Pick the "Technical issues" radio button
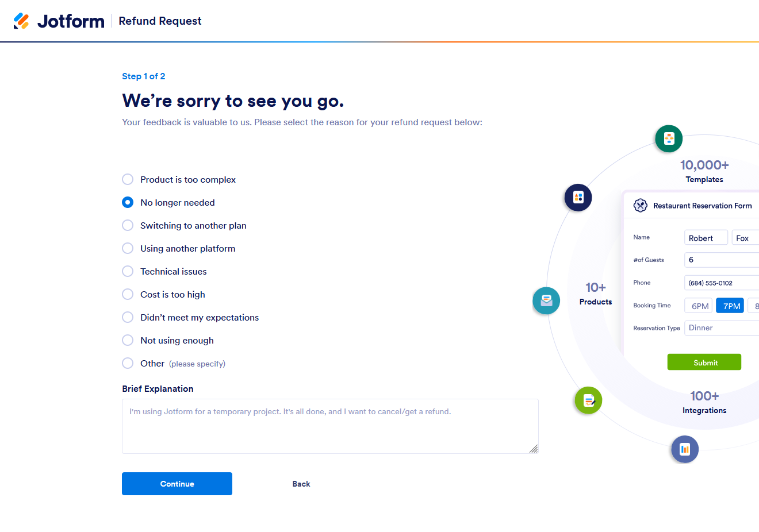Screen dimensions: 759x532 (128, 272)
